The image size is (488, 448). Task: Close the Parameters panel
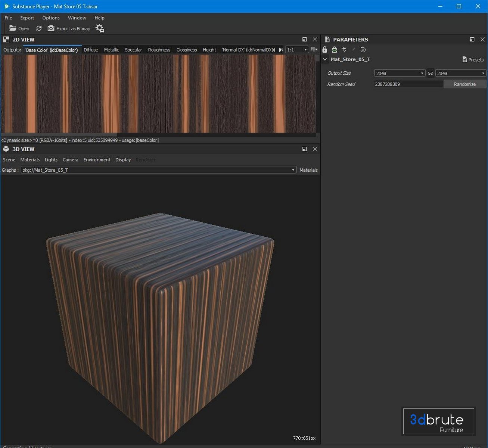(482, 40)
